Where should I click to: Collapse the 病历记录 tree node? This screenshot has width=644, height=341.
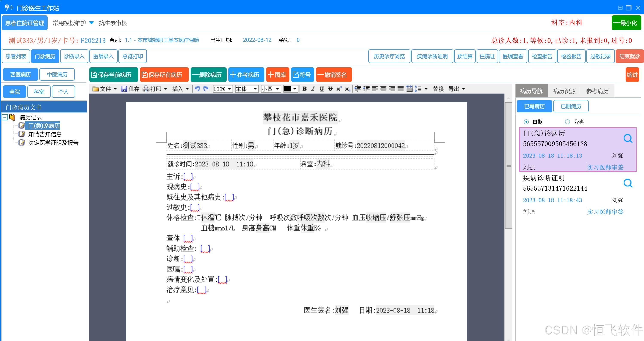(x=5, y=117)
